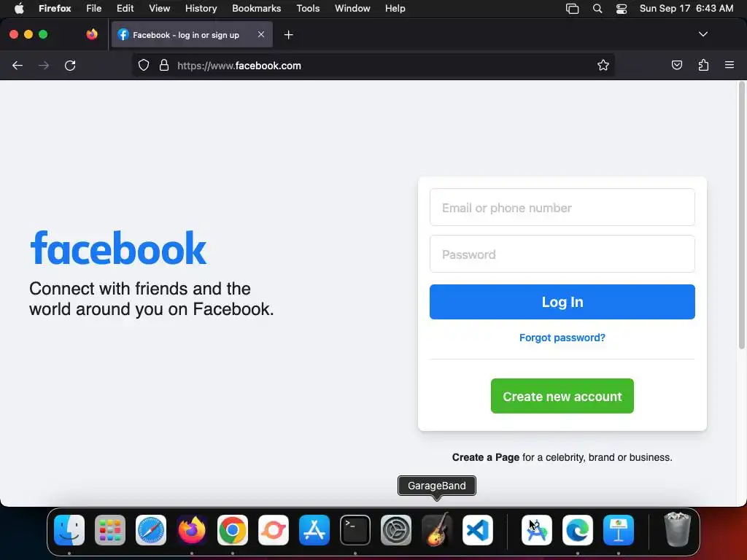Open Xcode Simulator-style app in Dock
This screenshot has height=560, width=747.
pyautogui.click(x=537, y=530)
